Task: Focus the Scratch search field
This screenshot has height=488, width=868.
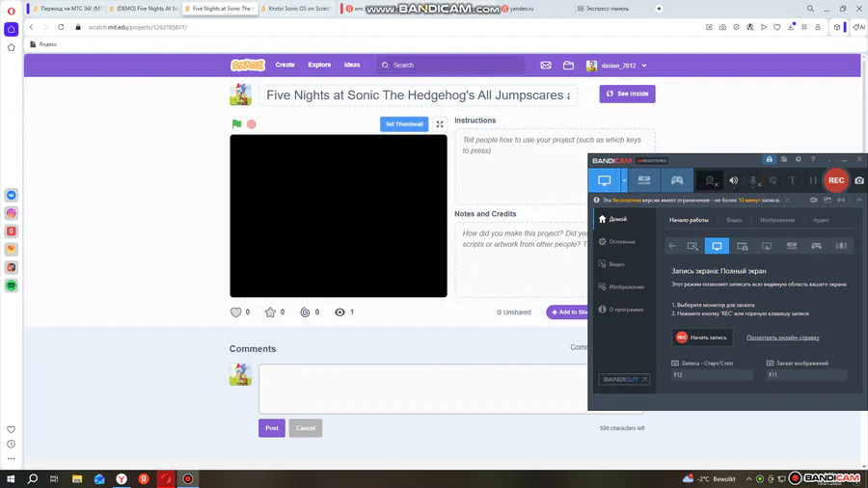Action: 450,66
